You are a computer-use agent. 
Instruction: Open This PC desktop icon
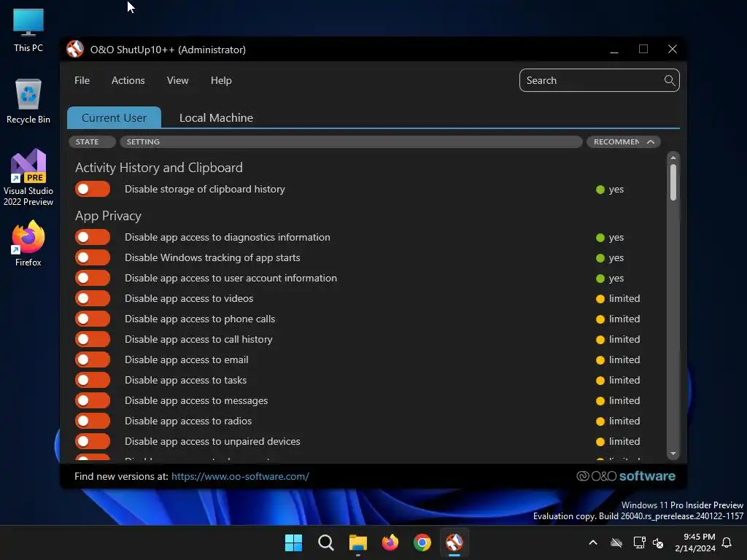pyautogui.click(x=28, y=30)
